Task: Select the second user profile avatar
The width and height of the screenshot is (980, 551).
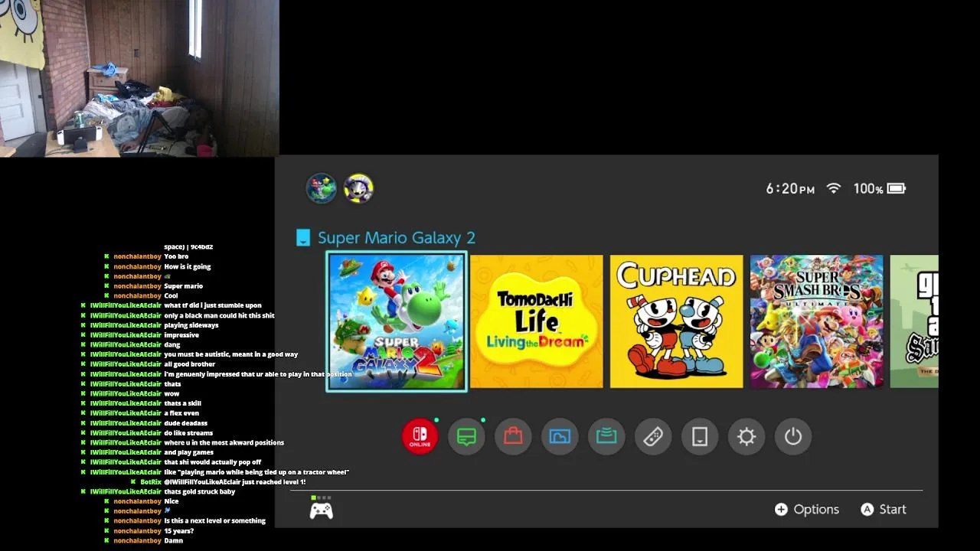Action: [358, 188]
